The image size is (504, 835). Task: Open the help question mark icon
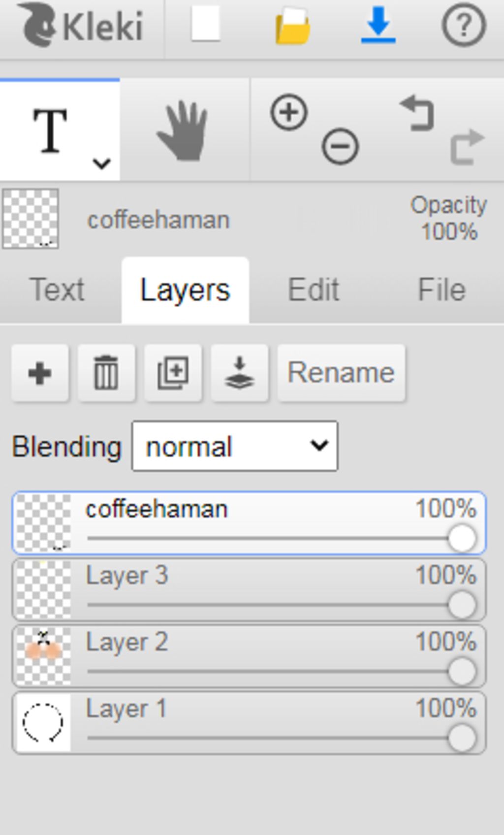coord(464,25)
